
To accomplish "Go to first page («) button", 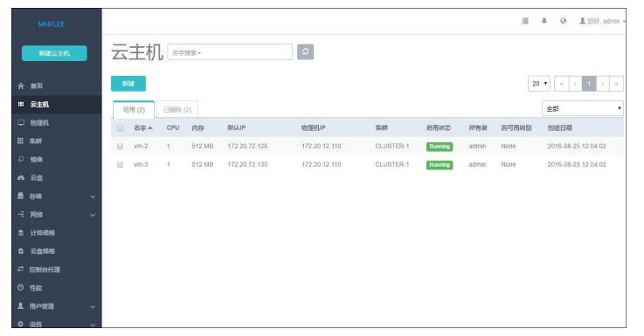I will click(562, 84).
